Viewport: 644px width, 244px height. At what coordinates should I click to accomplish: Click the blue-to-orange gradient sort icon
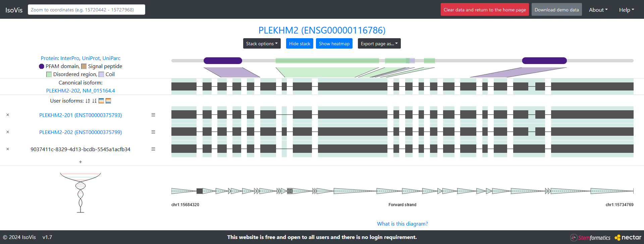(x=101, y=101)
